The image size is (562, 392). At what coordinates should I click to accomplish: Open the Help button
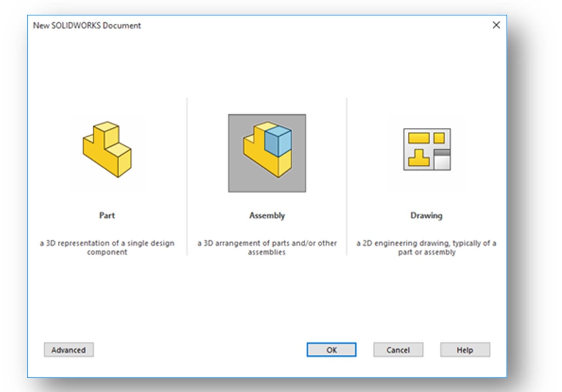point(465,350)
